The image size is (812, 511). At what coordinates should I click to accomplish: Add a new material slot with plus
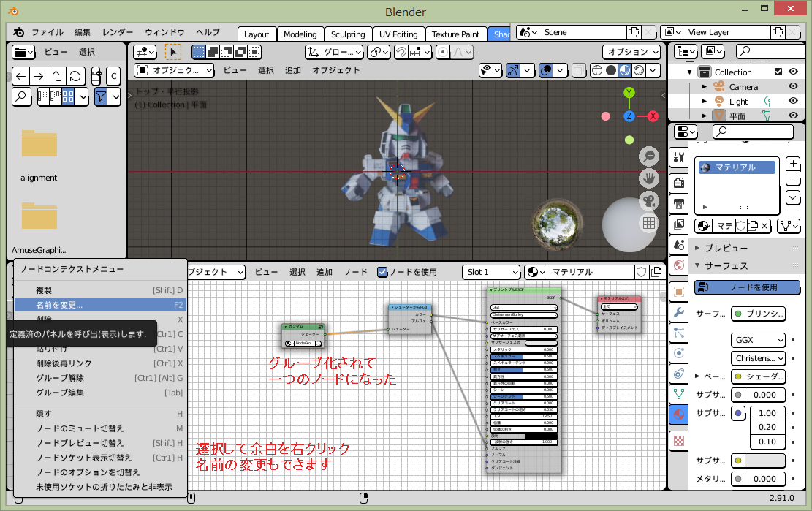793,164
